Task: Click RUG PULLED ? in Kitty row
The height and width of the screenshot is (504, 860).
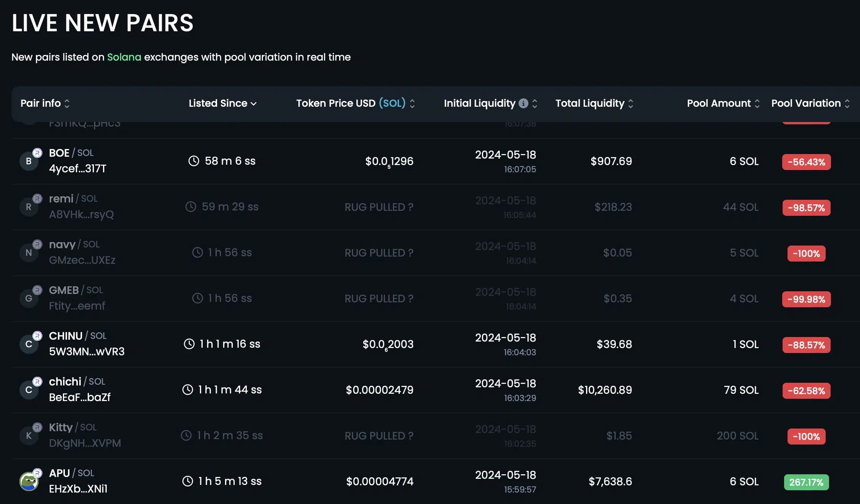Action: pyautogui.click(x=379, y=436)
